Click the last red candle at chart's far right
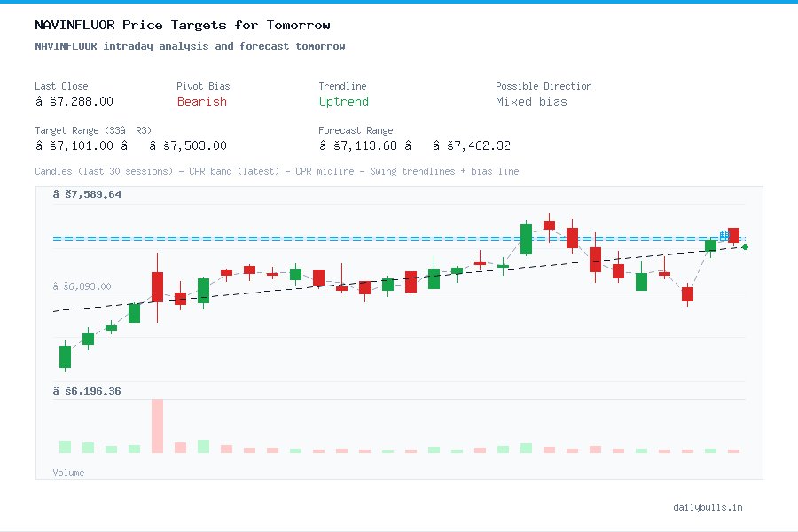 point(734,235)
